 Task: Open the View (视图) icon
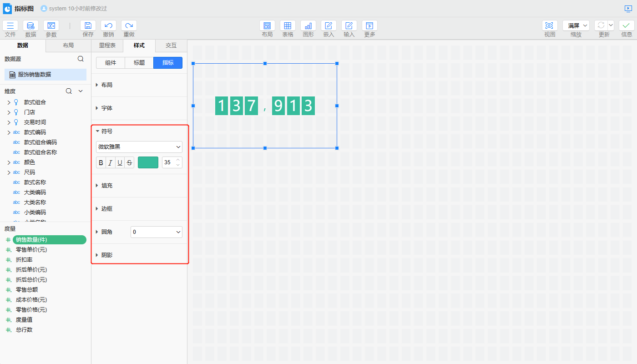tap(550, 26)
